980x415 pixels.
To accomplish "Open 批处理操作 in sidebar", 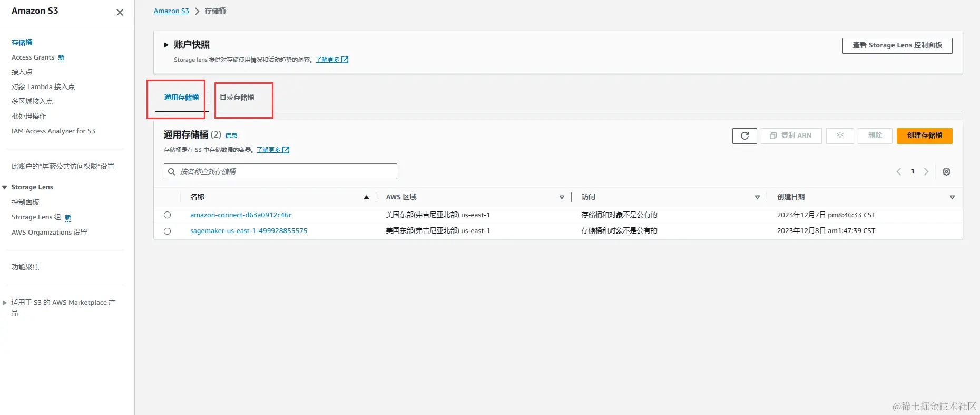I will click(29, 116).
